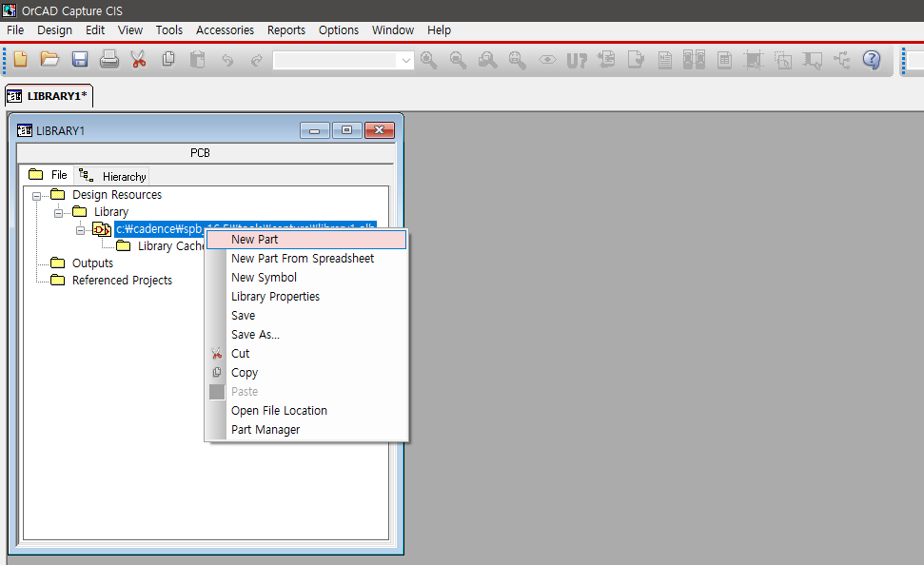924x565 pixels.
Task: Collapse the library1.olb file node
Action: 80,230
